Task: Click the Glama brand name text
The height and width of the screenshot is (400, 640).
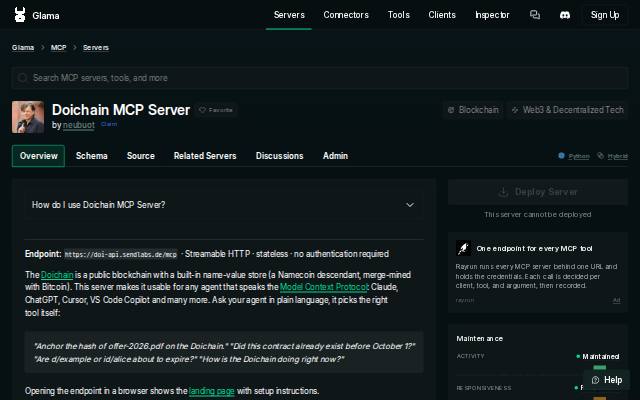Action: (46, 16)
